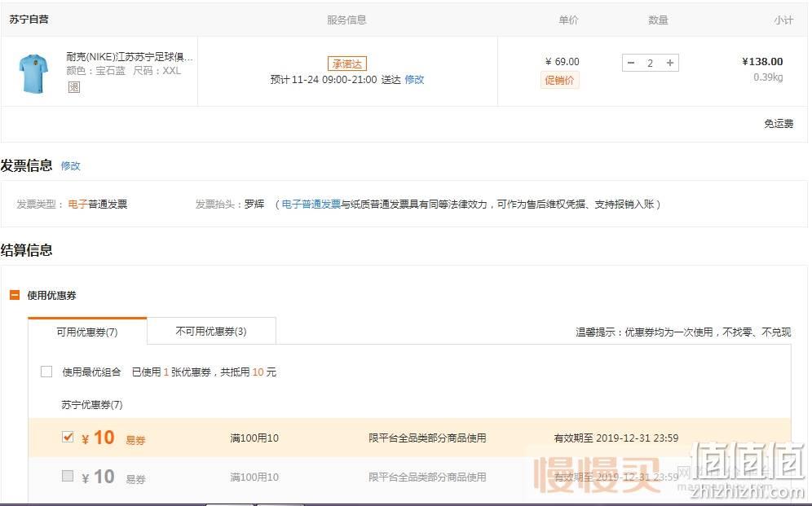The image size is (812, 506).
Task: Click the 服务信息 column header
Action: tap(346, 20)
